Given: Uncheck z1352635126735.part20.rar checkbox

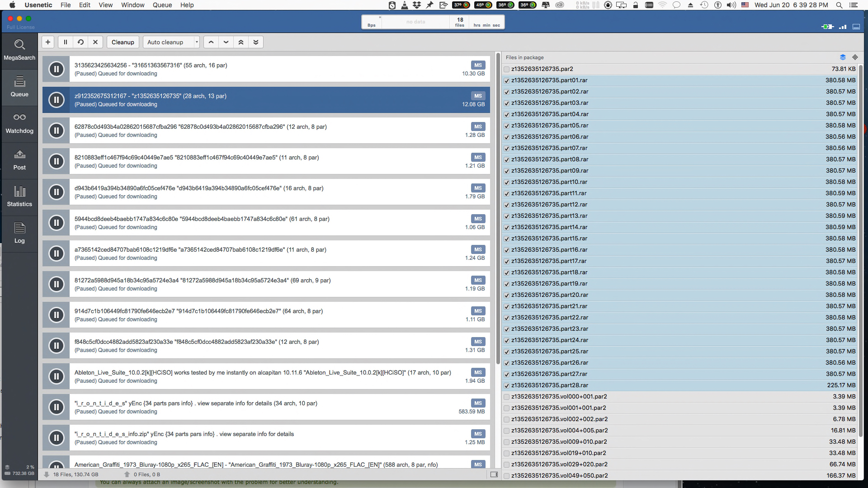Looking at the screenshot, I should point(506,295).
